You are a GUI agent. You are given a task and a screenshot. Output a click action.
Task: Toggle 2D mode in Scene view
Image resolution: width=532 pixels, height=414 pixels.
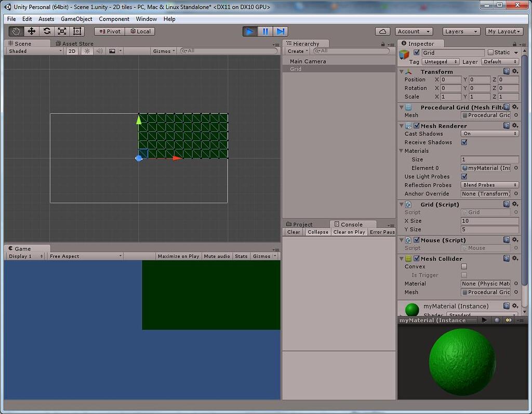[72, 50]
